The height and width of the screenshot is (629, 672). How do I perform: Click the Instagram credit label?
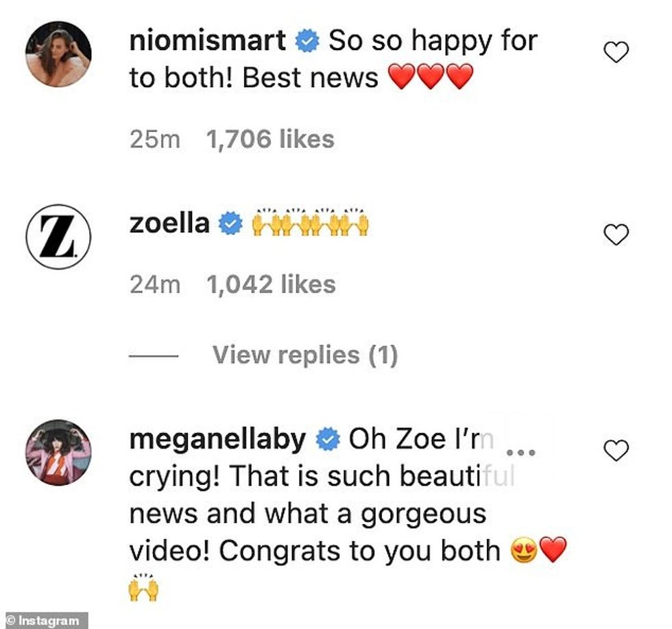[44, 621]
